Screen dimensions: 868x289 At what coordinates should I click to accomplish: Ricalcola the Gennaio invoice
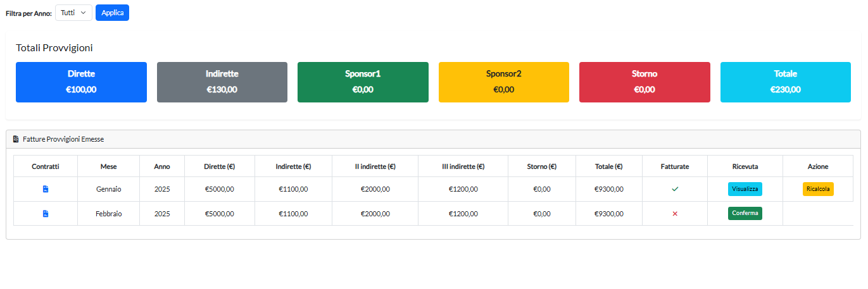tap(818, 189)
